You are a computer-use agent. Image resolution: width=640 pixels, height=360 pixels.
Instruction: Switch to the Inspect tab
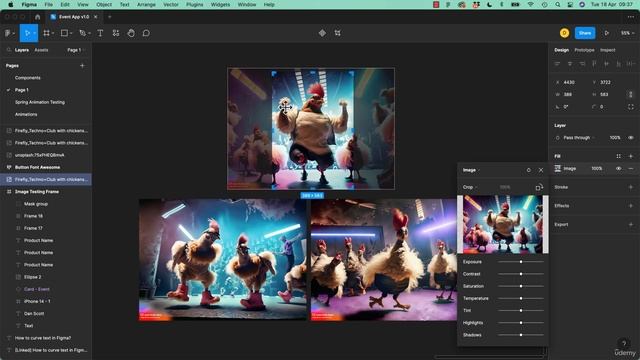pos(607,50)
